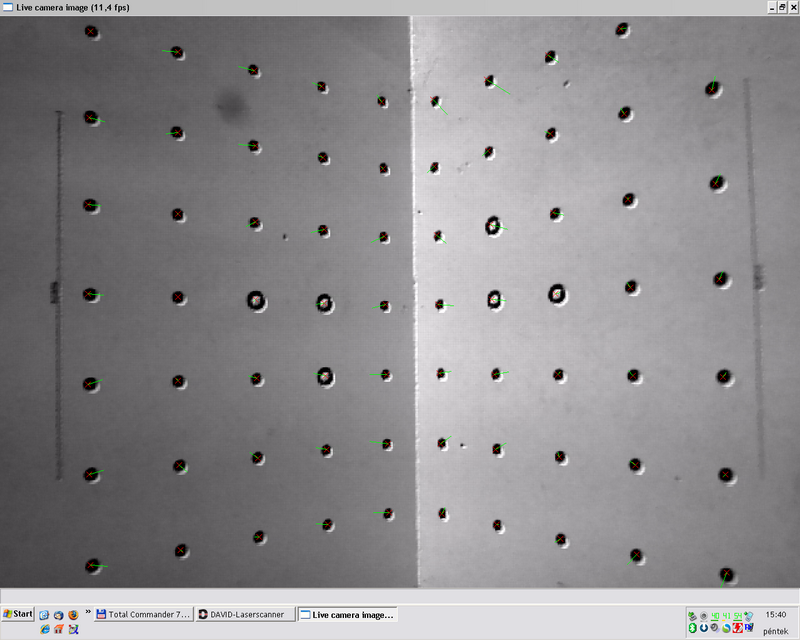Launch Internet Explorer from Quick Launch
This screenshot has width=800, height=640.
click(x=45, y=629)
